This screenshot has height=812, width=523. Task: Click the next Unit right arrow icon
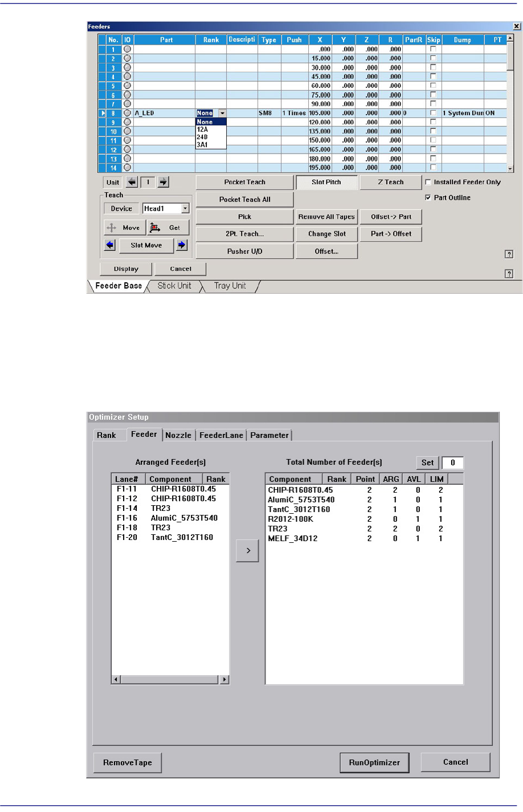click(164, 182)
